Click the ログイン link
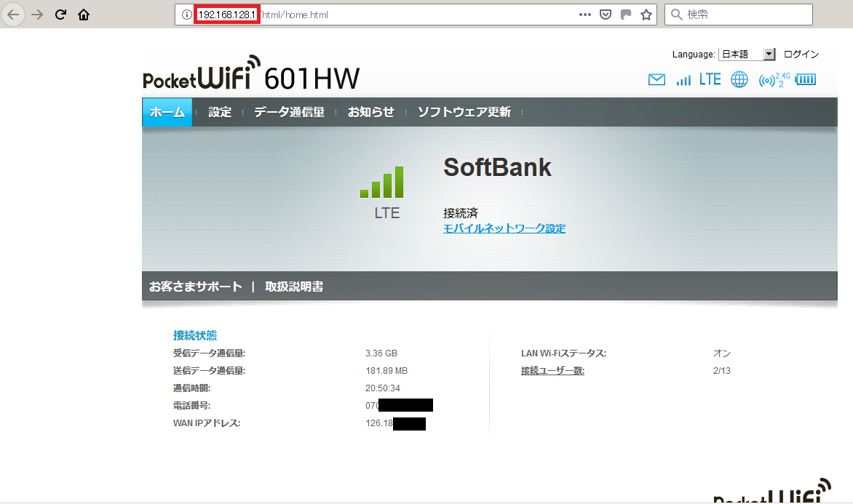853x504 pixels. 801,55
